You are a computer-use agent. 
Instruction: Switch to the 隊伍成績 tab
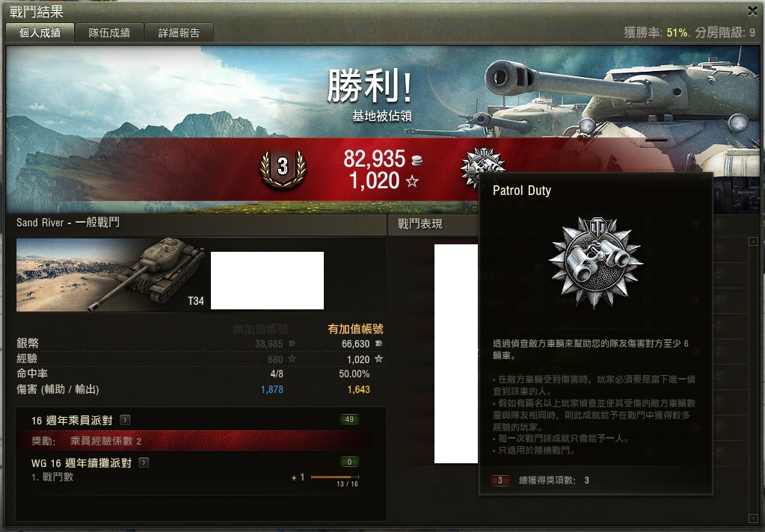tap(109, 33)
